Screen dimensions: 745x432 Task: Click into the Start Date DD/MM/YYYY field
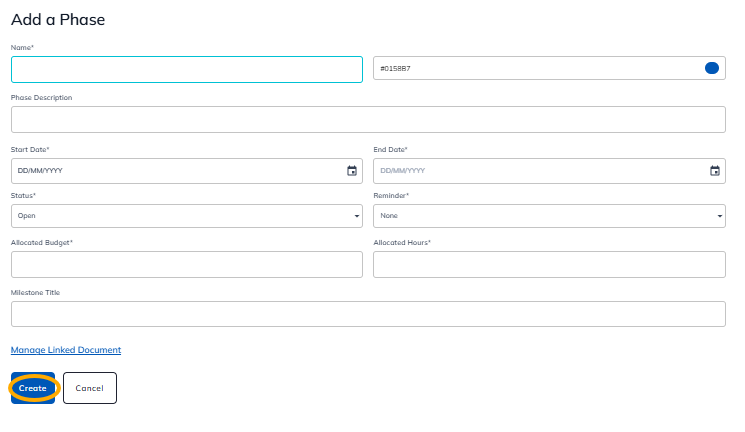170,171
